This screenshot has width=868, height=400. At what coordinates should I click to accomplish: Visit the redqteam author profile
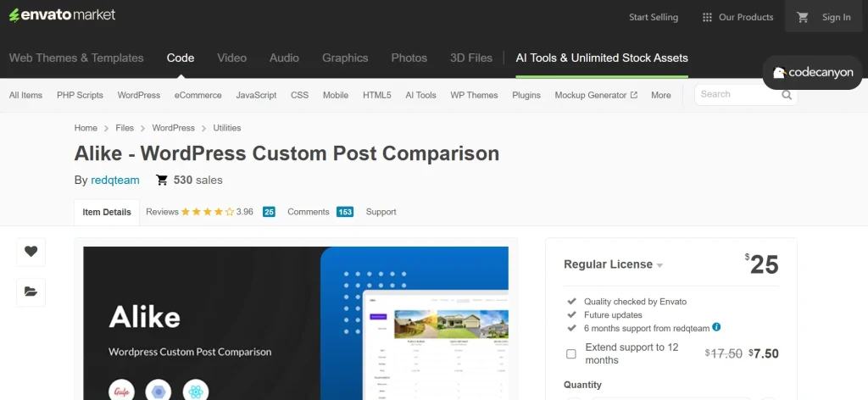(115, 180)
